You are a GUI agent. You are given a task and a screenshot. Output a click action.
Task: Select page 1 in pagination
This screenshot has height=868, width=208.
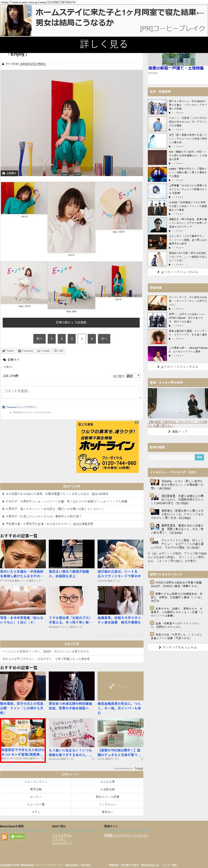point(51,339)
